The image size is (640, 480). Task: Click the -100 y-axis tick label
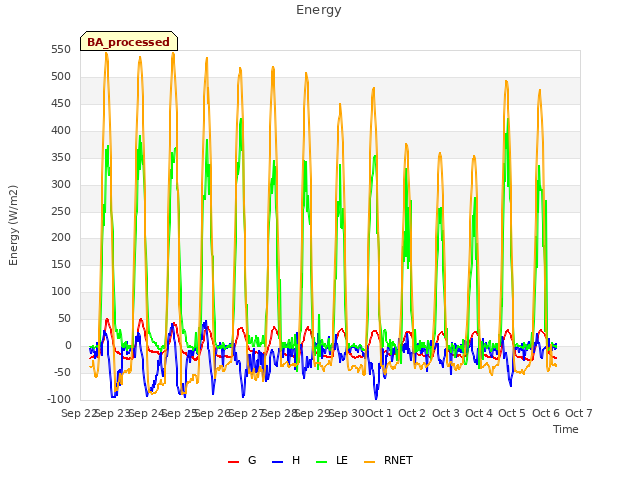coord(59,399)
